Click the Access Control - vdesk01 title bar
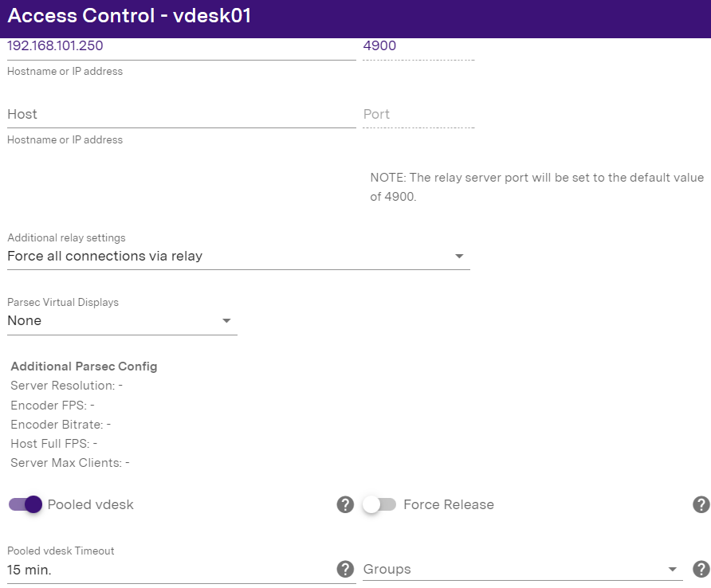 tap(355, 16)
